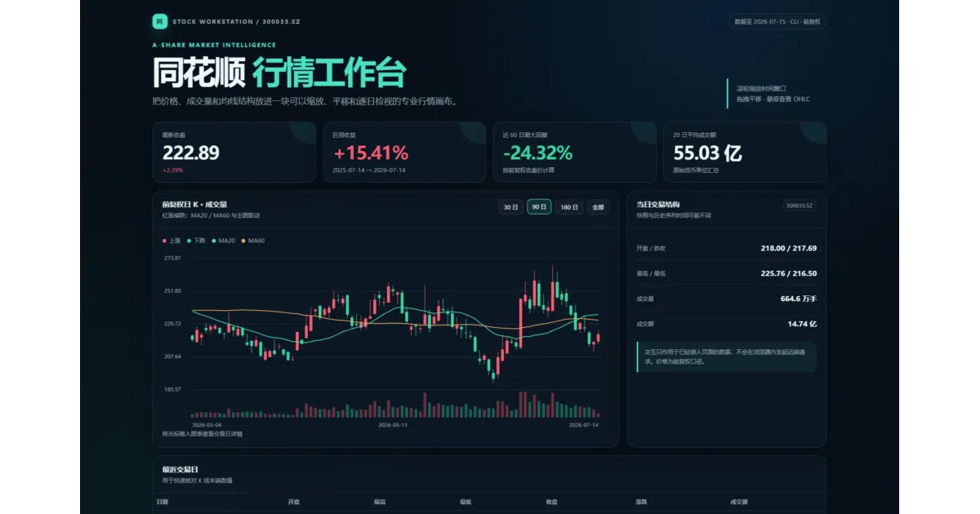The image size is (980, 514).
Task: Click the 滚轮缩放时间窗口 tip text
Action: click(761, 88)
